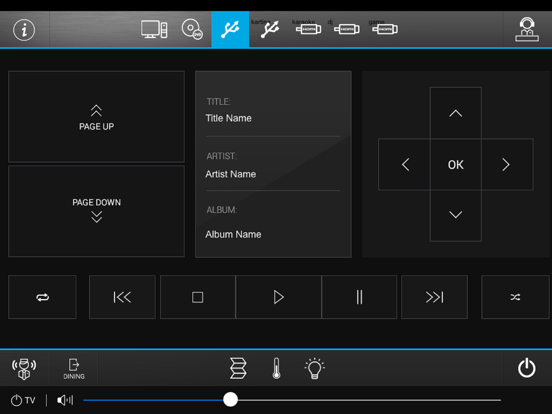Click the Artist Name text
Screen dimensions: 552x414
click(x=231, y=174)
